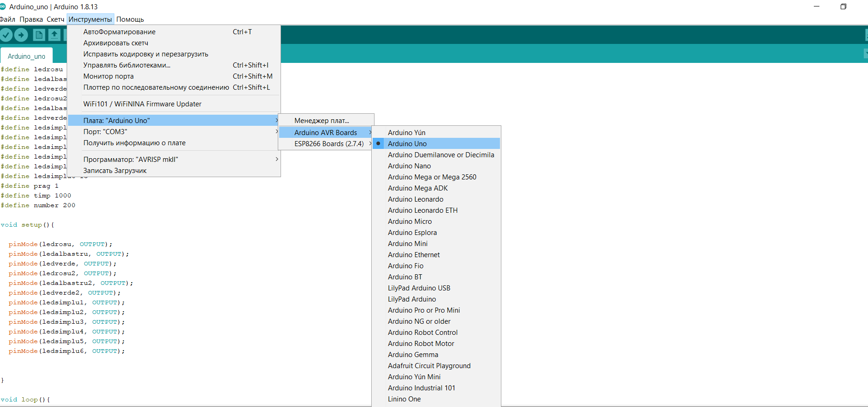Click the "pinMode(ledsimplu6, OUTPUT);" line

pos(67,351)
